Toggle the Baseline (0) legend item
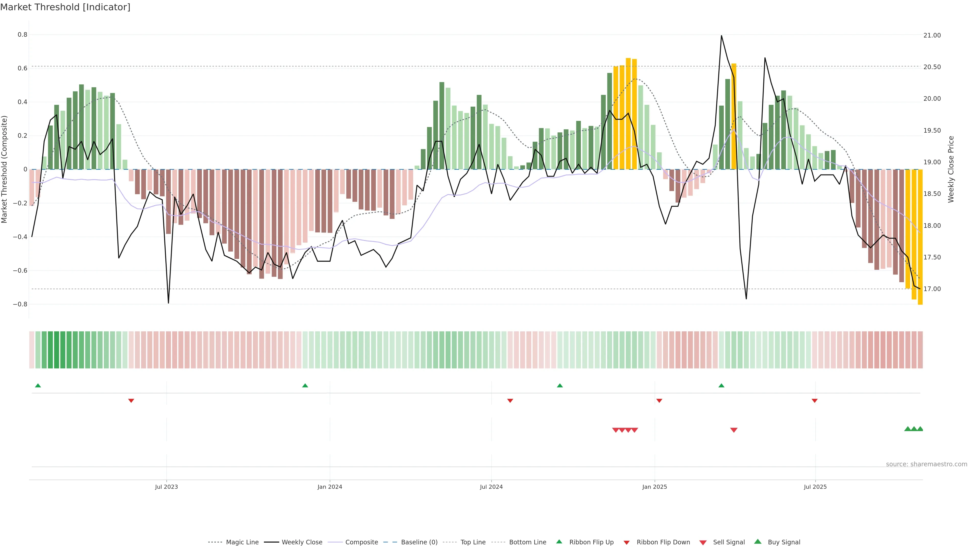 click(419, 542)
